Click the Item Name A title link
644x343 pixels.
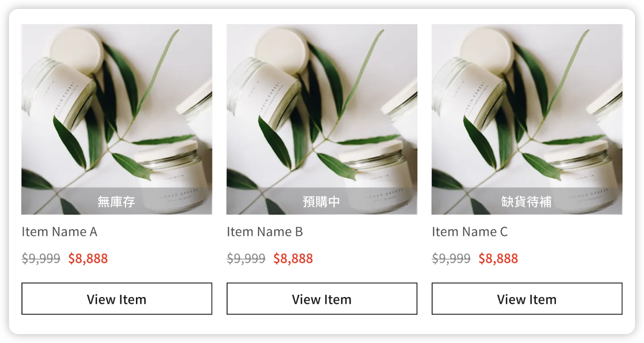click(x=59, y=232)
